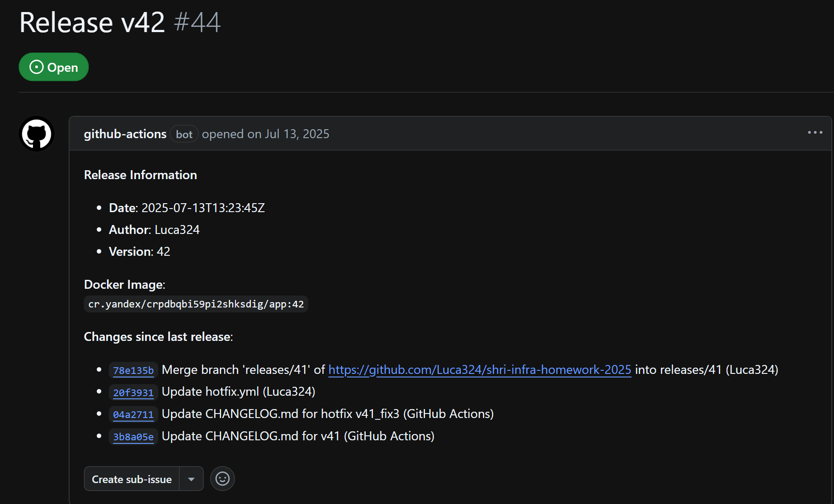Click the github-actions author name
The height and width of the screenshot is (504, 834).
tap(125, 134)
